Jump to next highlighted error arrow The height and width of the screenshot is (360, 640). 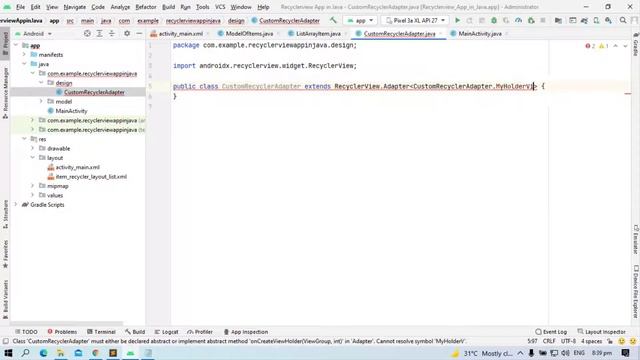coord(625,46)
